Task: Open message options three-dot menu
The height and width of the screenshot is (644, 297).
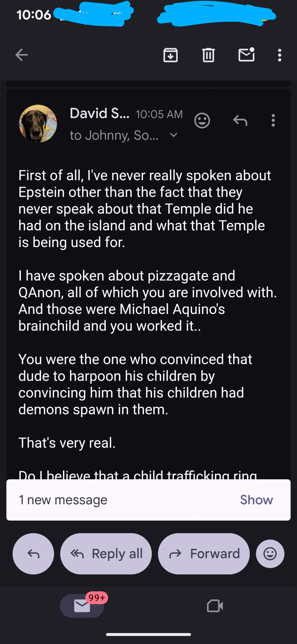Action: tap(273, 120)
